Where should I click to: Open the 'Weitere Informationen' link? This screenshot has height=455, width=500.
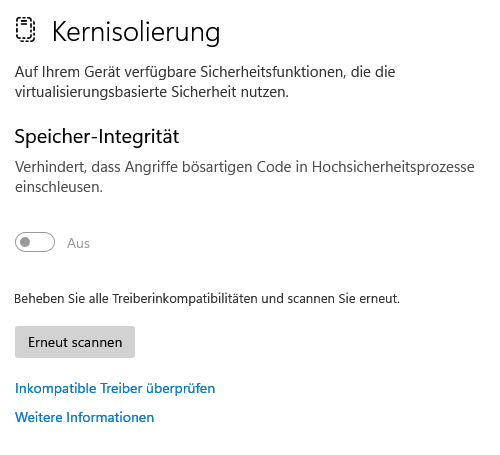click(85, 417)
